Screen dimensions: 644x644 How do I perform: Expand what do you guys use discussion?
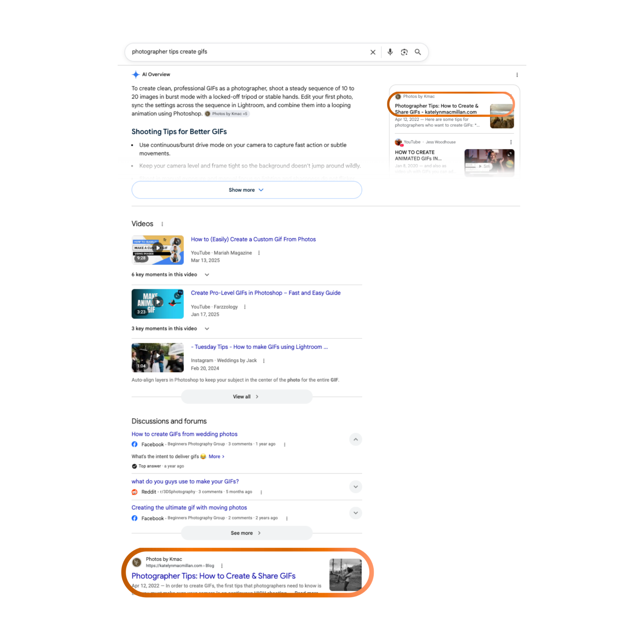[356, 487]
